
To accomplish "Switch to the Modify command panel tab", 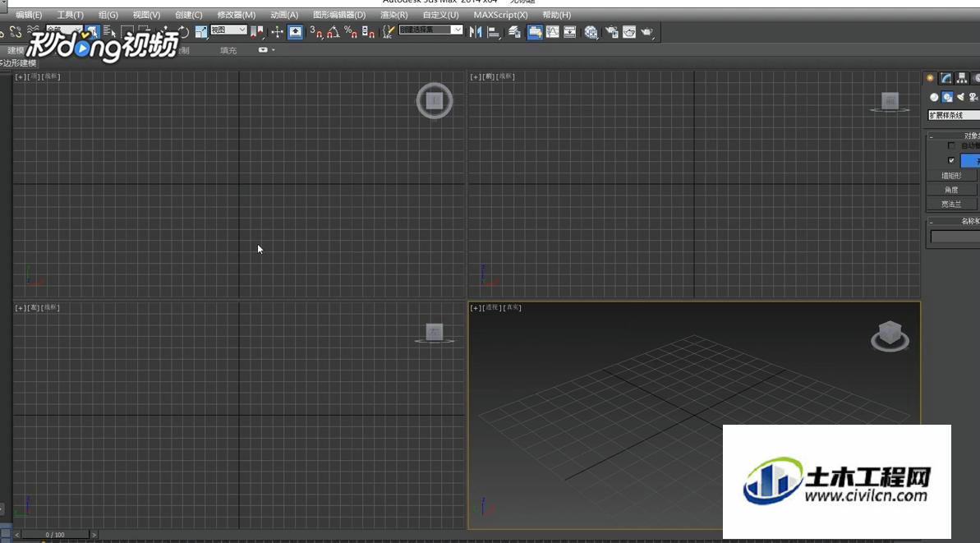I will coord(946,78).
